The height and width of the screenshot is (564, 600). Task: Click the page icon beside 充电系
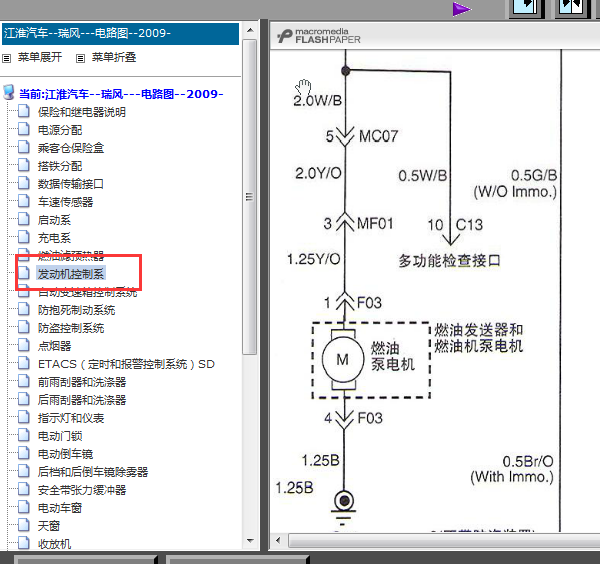[24, 237]
